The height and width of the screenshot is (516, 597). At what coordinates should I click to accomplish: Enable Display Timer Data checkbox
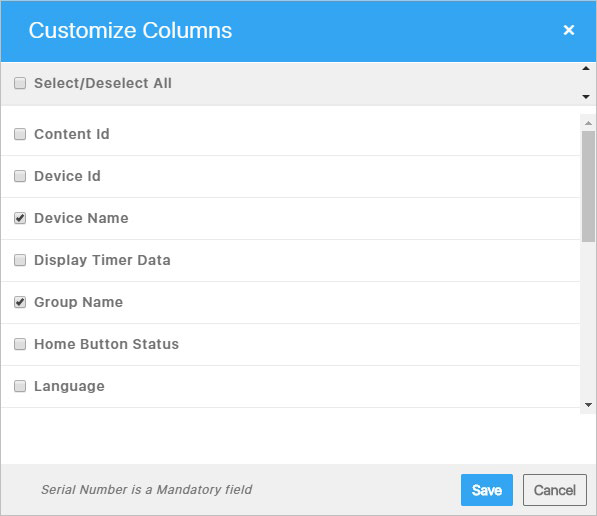(20, 260)
